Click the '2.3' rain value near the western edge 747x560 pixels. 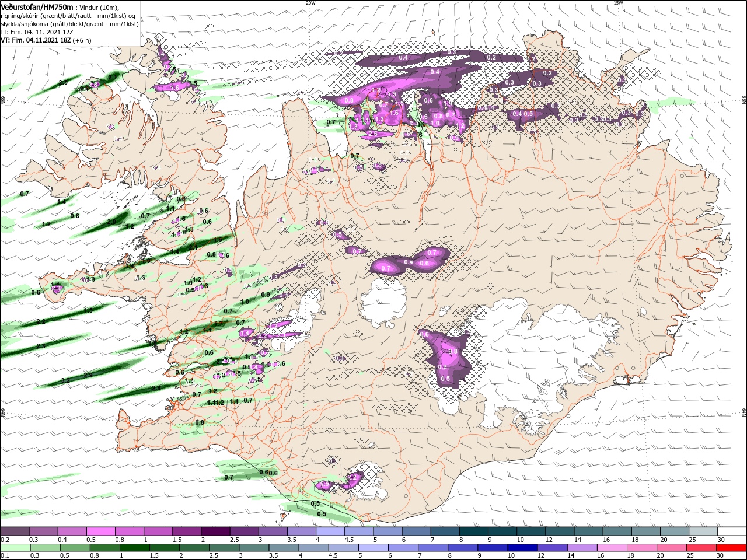(x=41, y=346)
